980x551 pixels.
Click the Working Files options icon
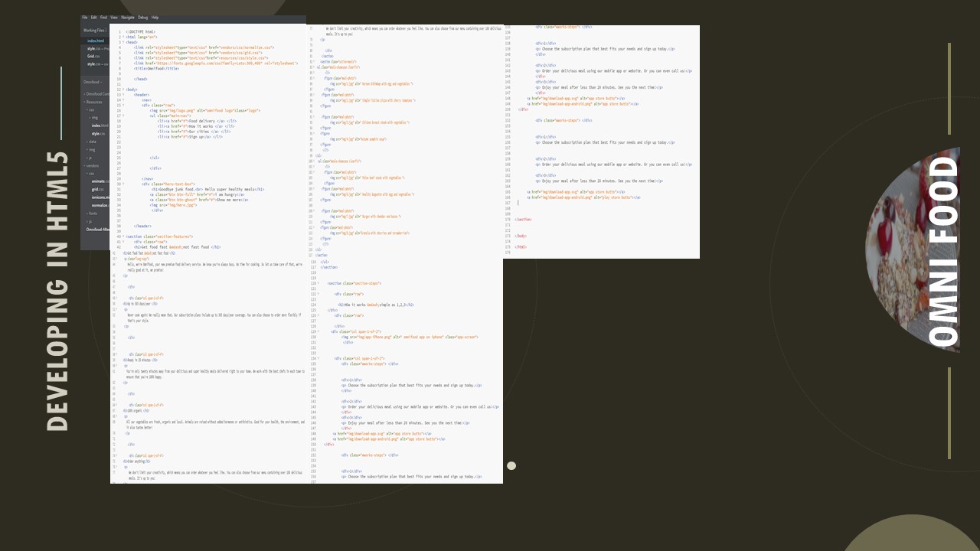coord(106,31)
